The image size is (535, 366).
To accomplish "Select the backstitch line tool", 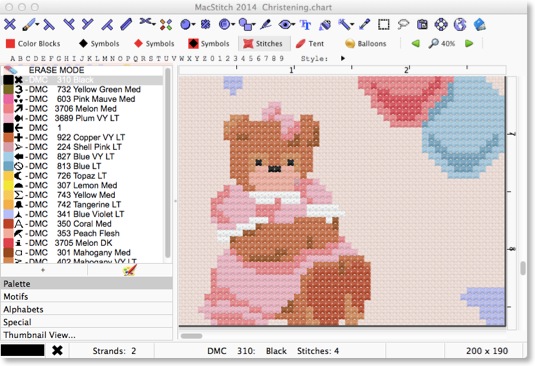I will (126, 24).
